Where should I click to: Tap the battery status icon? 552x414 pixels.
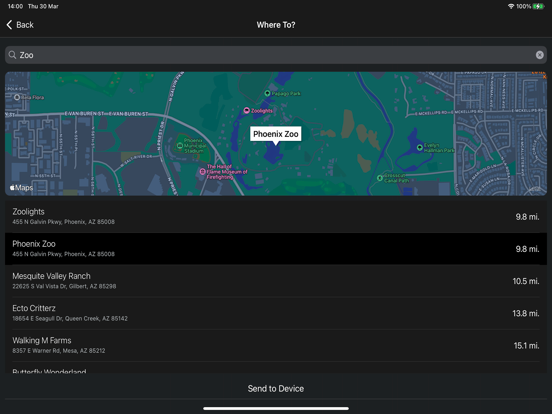point(538,6)
